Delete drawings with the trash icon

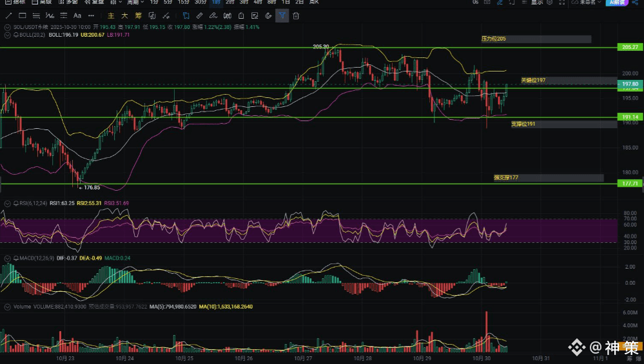[296, 15]
